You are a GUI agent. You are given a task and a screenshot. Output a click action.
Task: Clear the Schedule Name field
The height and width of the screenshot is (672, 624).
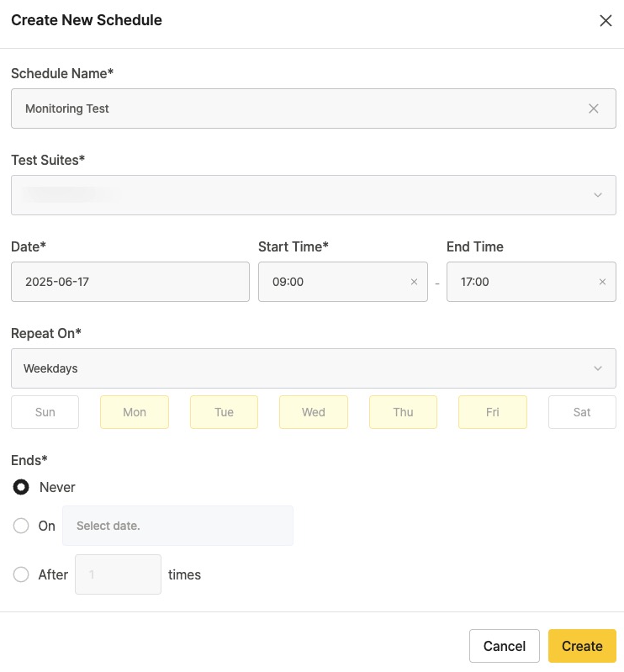pyautogui.click(x=594, y=108)
